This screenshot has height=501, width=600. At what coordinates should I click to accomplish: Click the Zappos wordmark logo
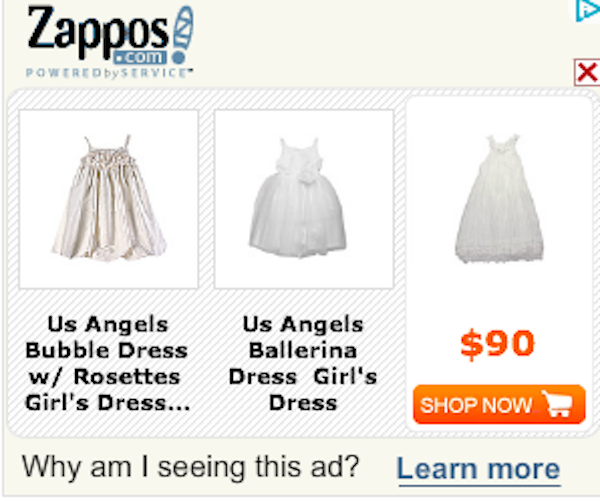click(98, 33)
